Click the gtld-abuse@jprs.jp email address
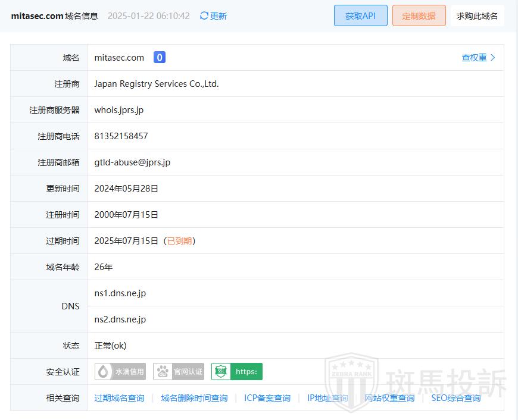Viewport: 518px width, 420px height. point(132,162)
